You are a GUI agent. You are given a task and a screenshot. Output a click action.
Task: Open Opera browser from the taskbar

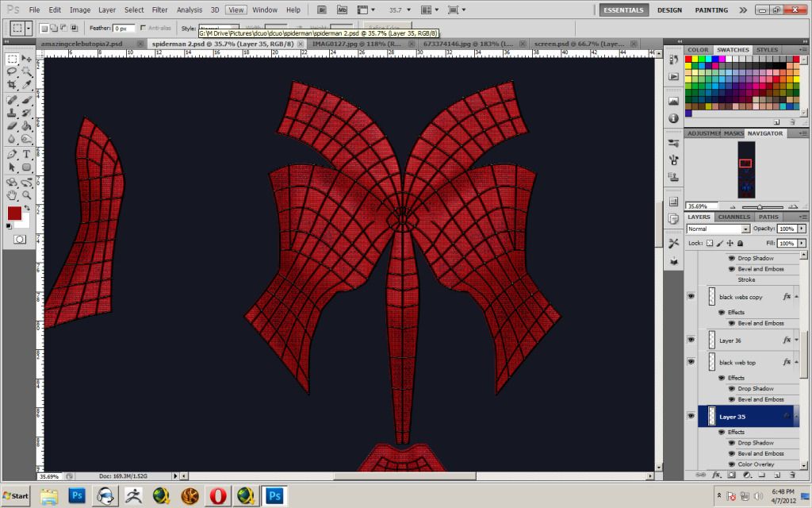point(217,496)
